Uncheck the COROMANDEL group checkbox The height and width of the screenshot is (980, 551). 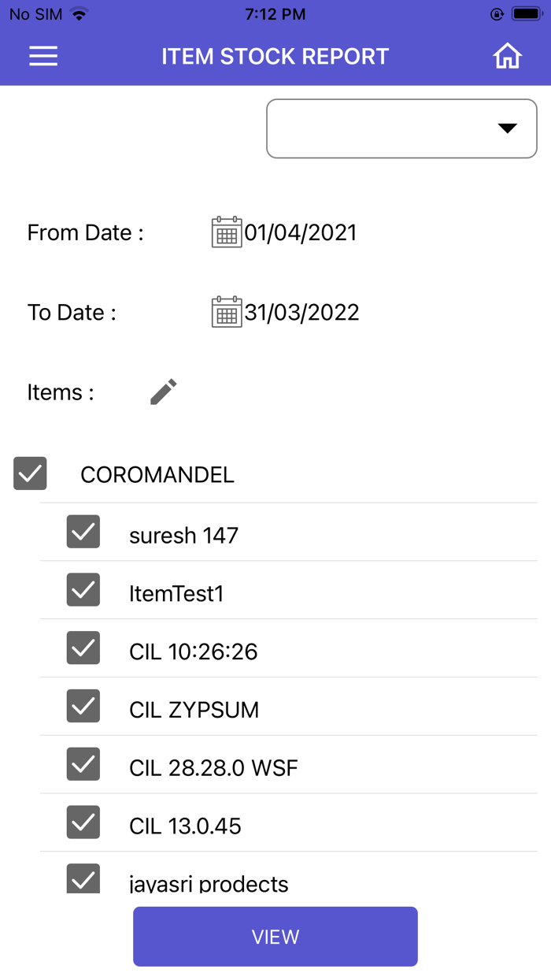pyautogui.click(x=29, y=473)
